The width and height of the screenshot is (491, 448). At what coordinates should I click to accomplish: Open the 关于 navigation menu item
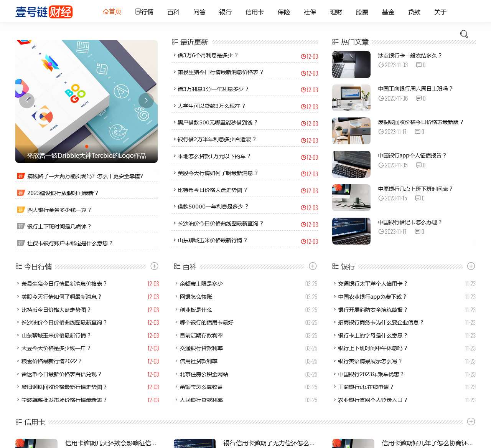pyautogui.click(x=440, y=12)
